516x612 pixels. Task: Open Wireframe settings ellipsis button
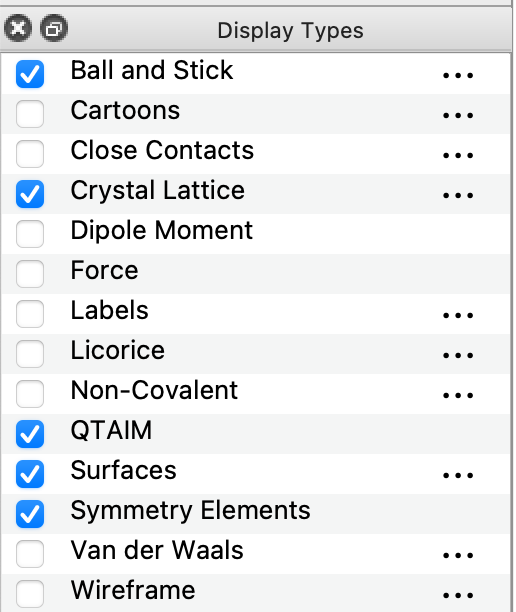tap(458, 595)
